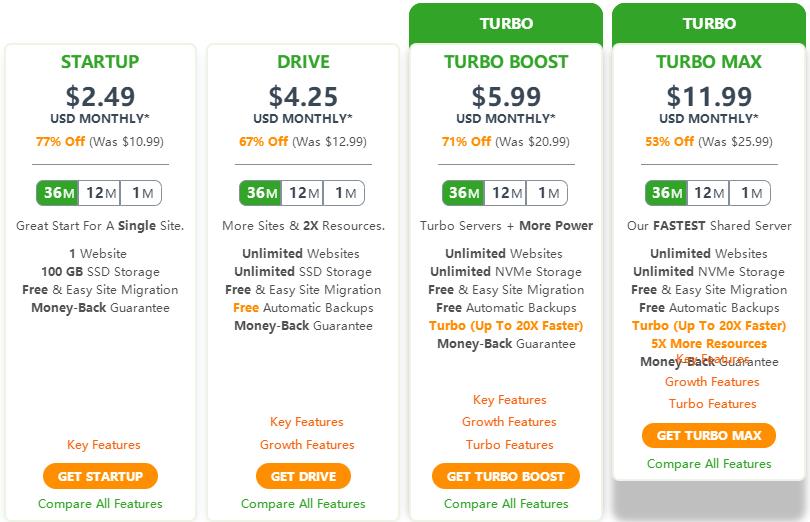The height and width of the screenshot is (522, 810).
Task: Expand Growth Features under Turbo Max plan
Action: (712, 382)
